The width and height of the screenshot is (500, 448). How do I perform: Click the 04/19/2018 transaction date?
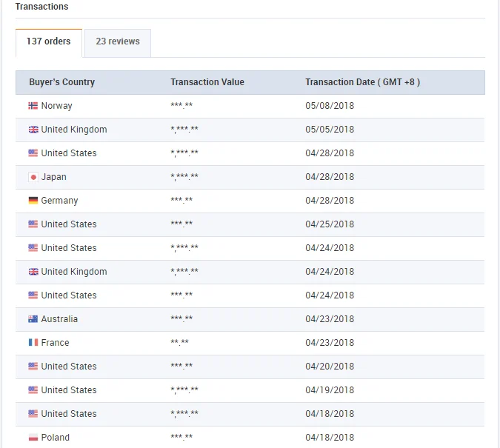pos(330,390)
